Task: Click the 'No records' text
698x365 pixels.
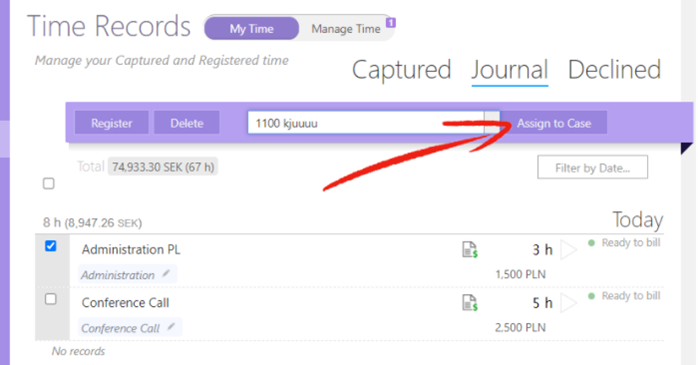Action: click(78, 351)
